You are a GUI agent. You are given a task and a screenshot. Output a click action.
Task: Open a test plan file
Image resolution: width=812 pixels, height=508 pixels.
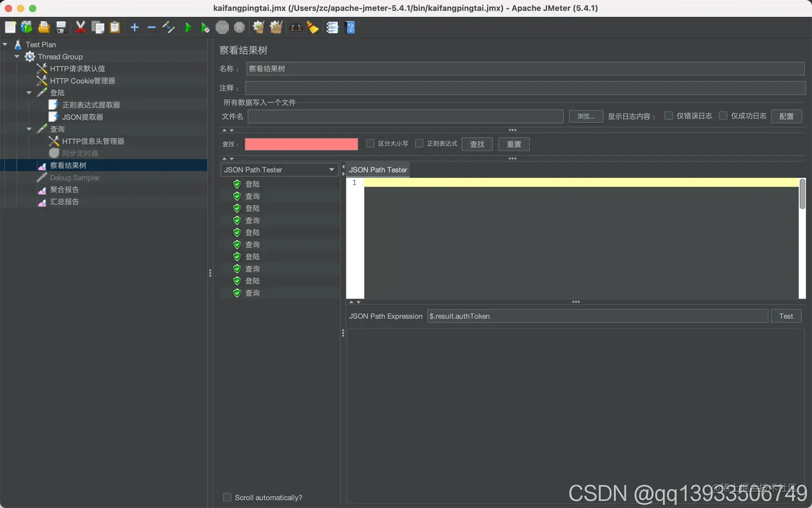(x=44, y=27)
